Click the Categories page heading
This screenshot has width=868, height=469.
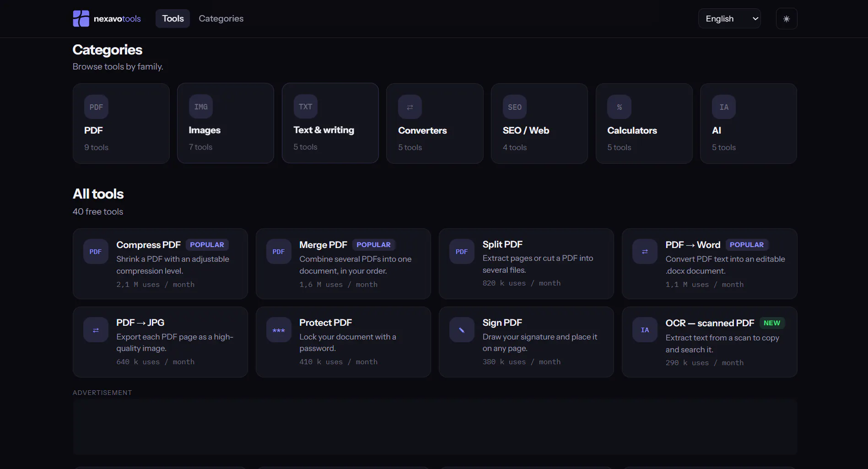[108, 50]
